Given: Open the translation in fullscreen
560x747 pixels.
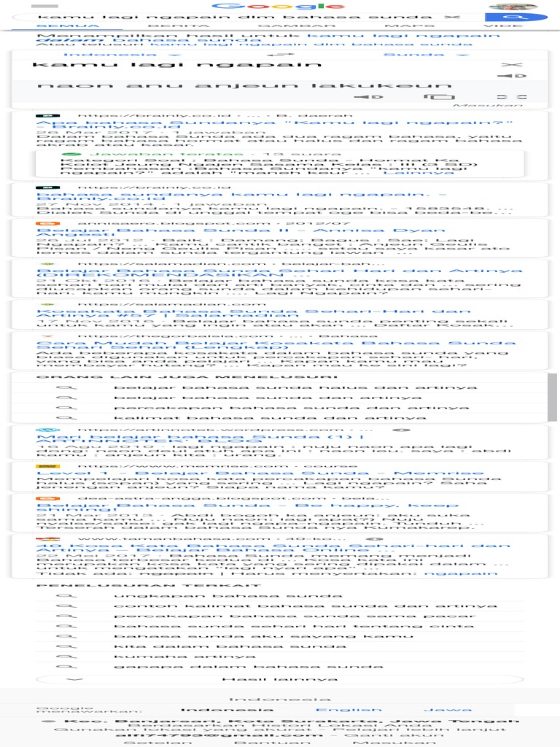Looking at the screenshot, I should pyautogui.click(x=511, y=97).
